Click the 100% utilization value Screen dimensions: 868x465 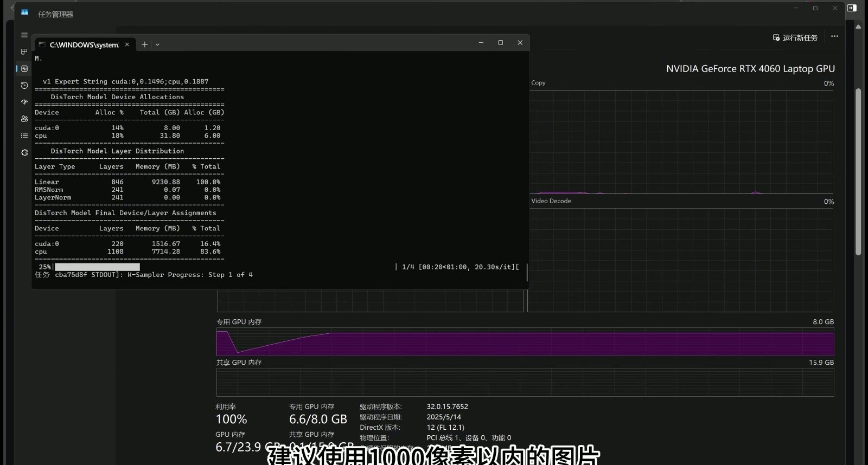(x=231, y=419)
